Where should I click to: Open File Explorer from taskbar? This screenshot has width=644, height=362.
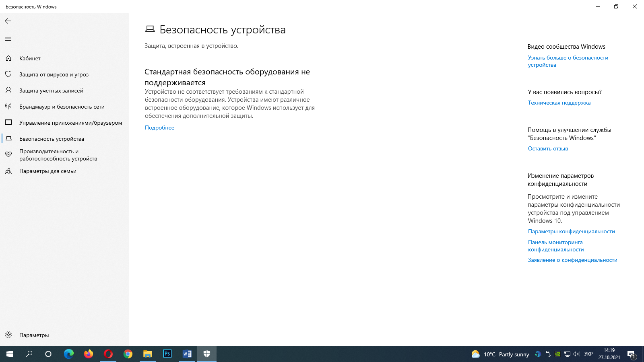[148, 354]
